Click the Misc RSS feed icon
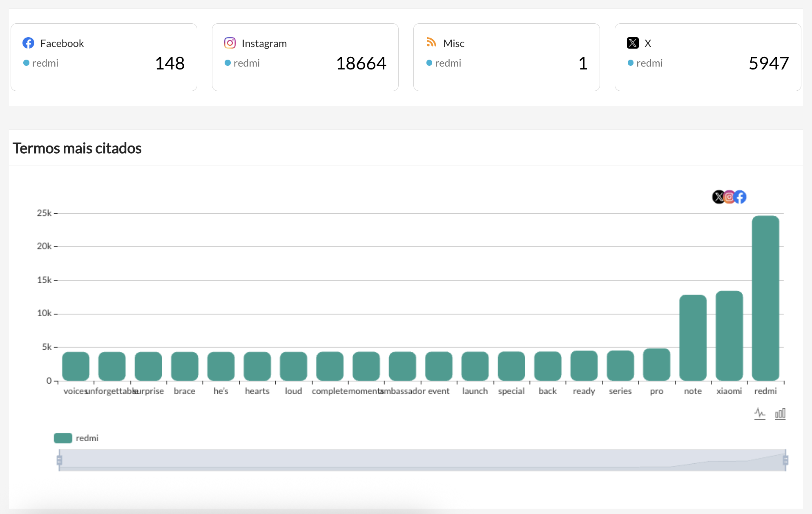Screen dimensions: 812x514 coord(431,42)
